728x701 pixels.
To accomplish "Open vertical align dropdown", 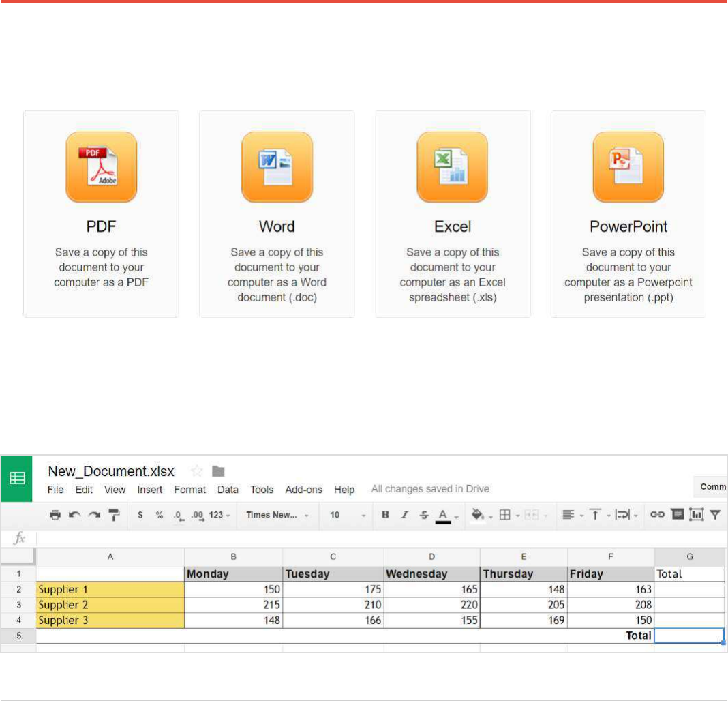I will pos(599,515).
